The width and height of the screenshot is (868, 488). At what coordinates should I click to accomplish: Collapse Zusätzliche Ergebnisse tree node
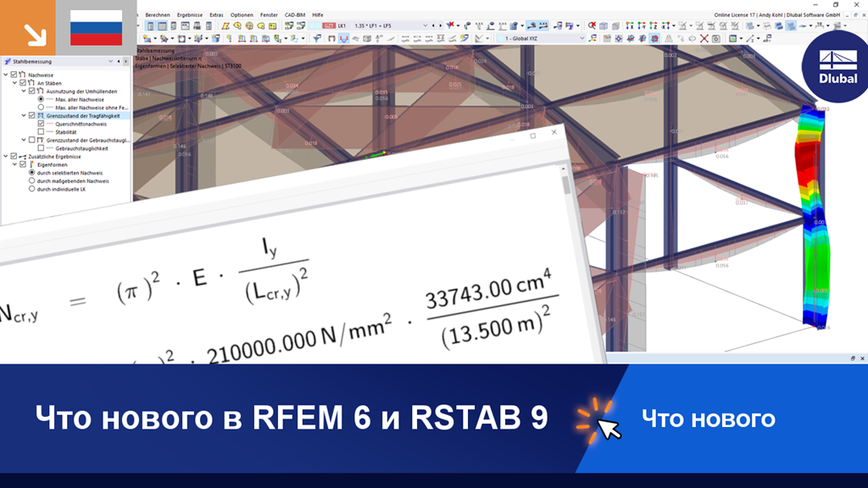click(x=6, y=157)
